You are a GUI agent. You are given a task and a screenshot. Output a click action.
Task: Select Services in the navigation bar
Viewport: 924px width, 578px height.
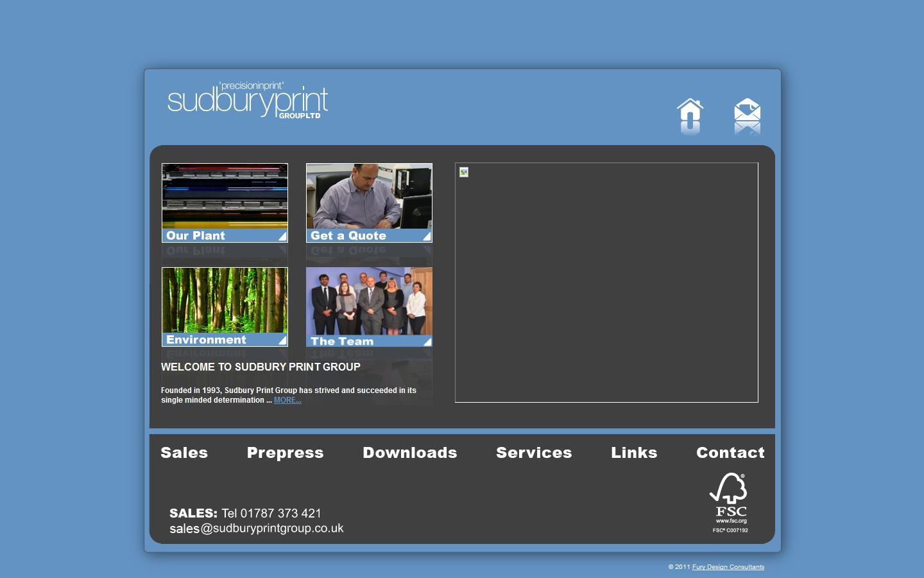tap(533, 453)
